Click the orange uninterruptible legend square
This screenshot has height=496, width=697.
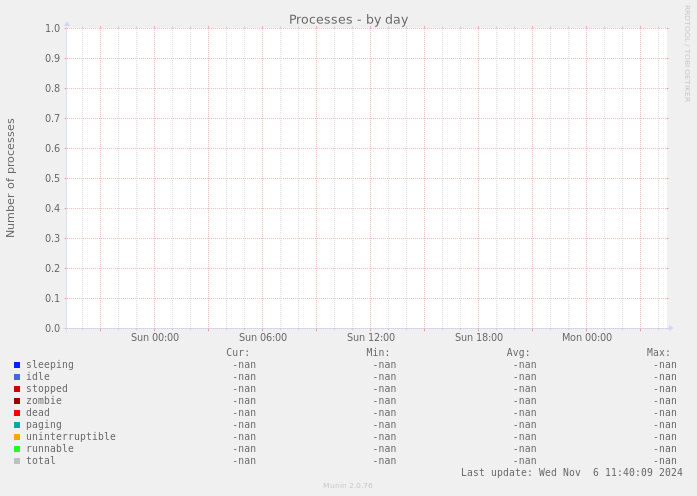point(17,437)
